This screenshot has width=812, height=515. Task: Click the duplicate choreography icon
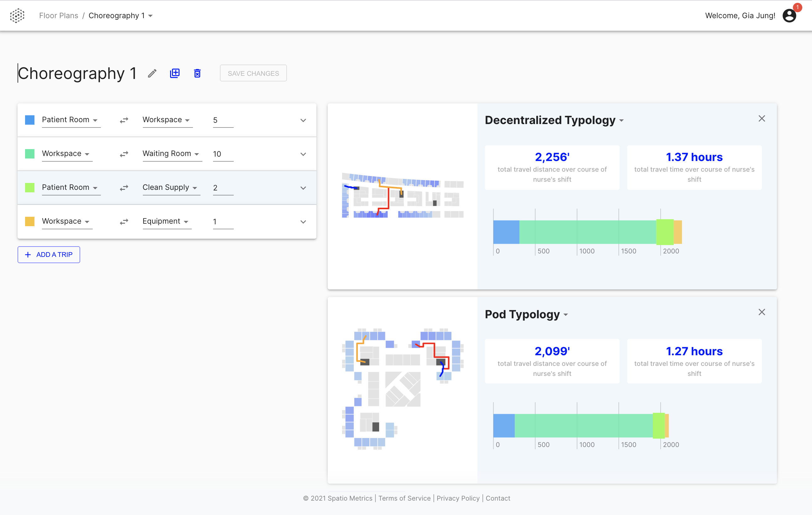[x=175, y=73]
